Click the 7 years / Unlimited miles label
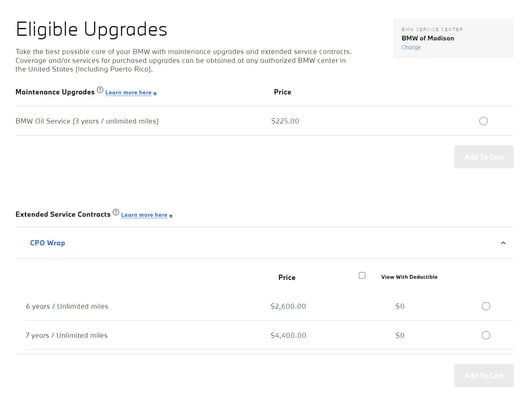Image resolution: width=524 pixels, height=400 pixels. (x=67, y=335)
